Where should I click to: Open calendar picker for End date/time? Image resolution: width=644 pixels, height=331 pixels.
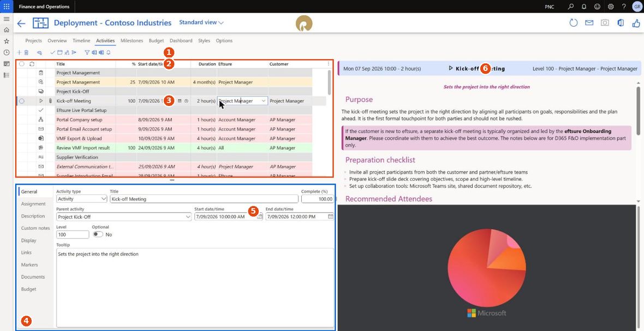click(x=331, y=217)
